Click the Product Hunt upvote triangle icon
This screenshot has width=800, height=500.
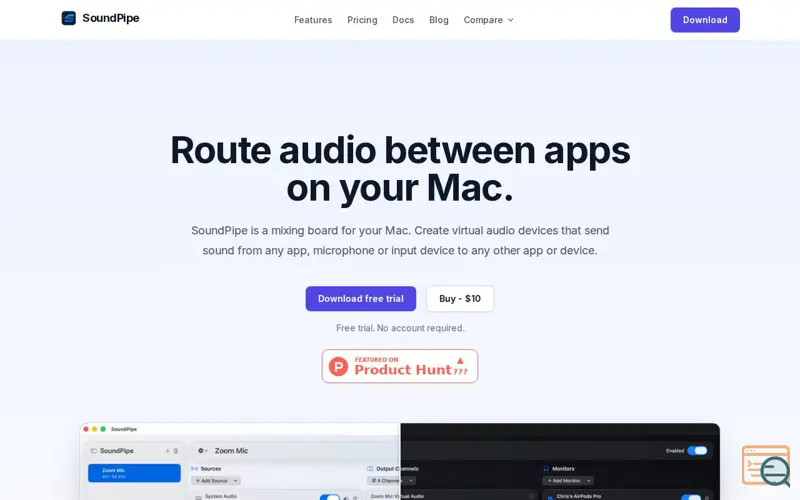[460, 361]
